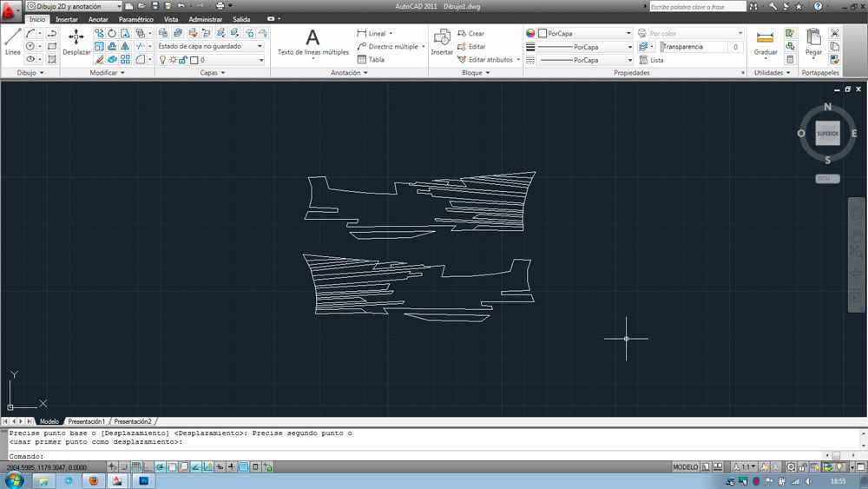Viewport: 868px width, 489px height.
Task: Expand the Anotación panel
Action: point(349,73)
